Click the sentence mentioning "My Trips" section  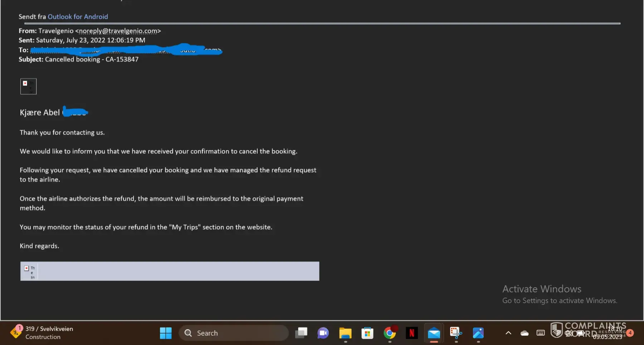coord(146,227)
